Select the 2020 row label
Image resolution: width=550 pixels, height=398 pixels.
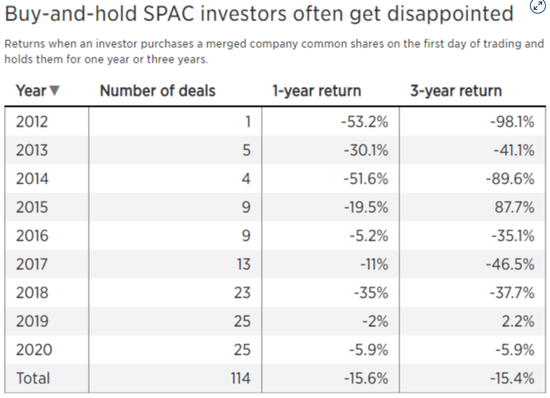pos(34,349)
